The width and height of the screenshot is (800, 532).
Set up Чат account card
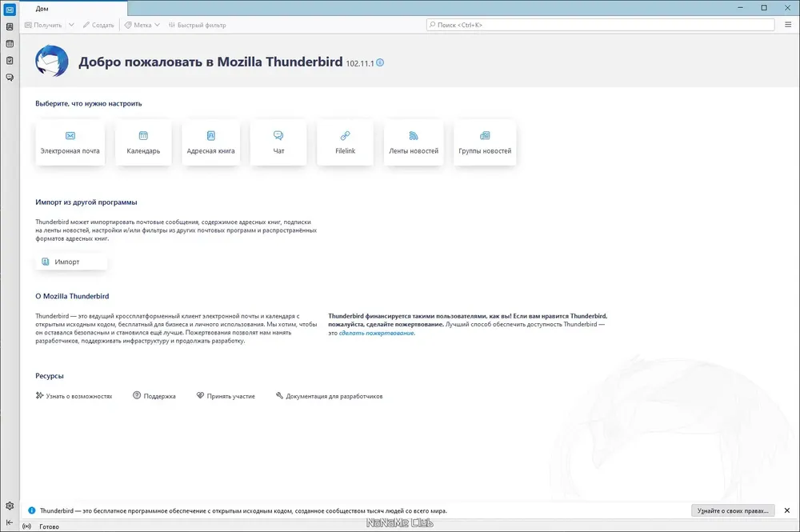tap(278, 142)
